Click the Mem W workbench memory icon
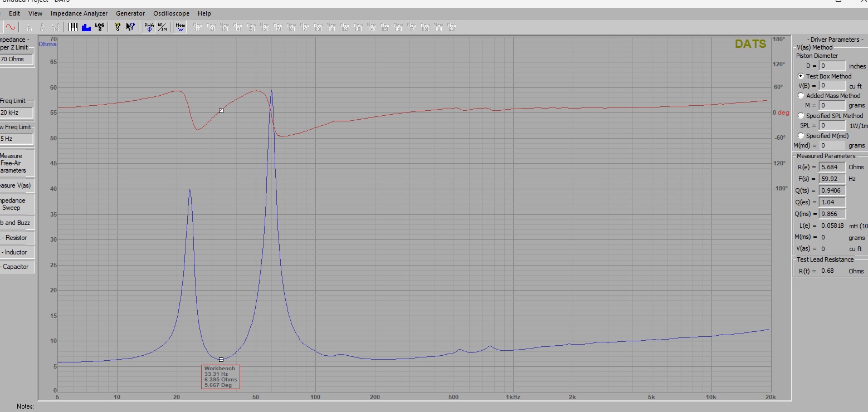Image resolution: width=868 pixels, height=412 pixels. [181, 26]
